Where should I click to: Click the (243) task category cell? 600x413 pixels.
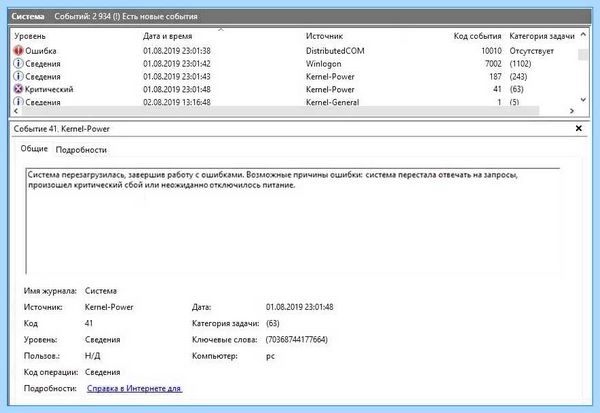point(518,77)
